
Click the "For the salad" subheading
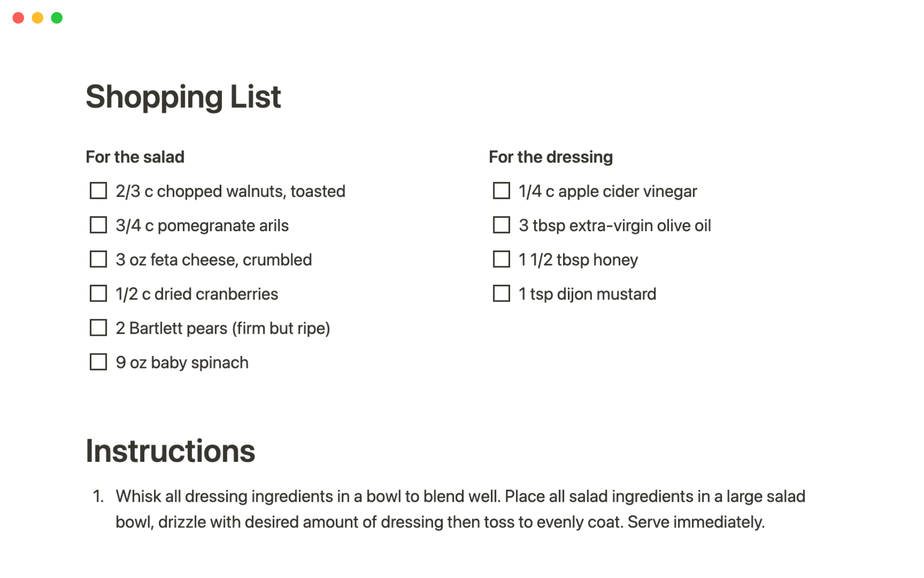135,157
